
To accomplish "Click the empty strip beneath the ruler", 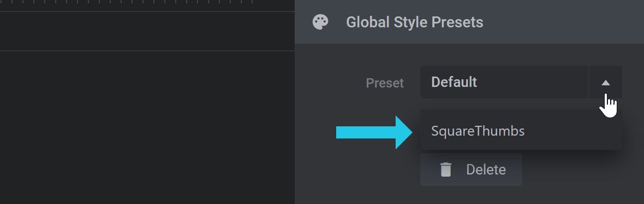I will (147, 31).
